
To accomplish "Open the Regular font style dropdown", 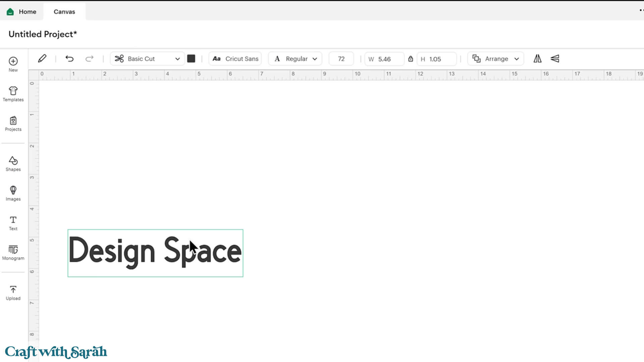I will point(295,59).
